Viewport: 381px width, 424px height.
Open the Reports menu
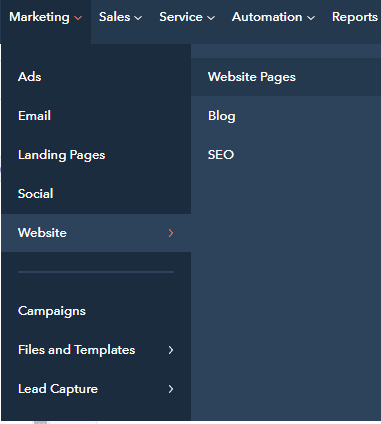coord(355,17)
